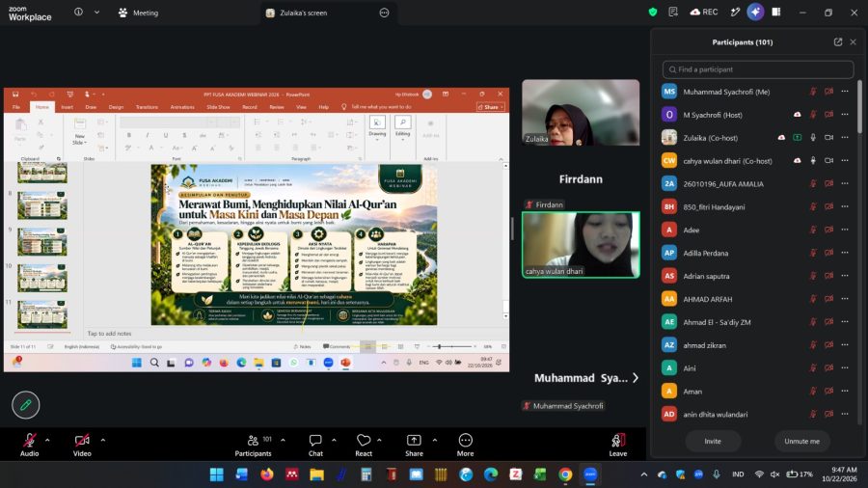This screenshot has width=868, height=488.
Task: Select the annotate pen icon in the top bar
Action: 735,13
